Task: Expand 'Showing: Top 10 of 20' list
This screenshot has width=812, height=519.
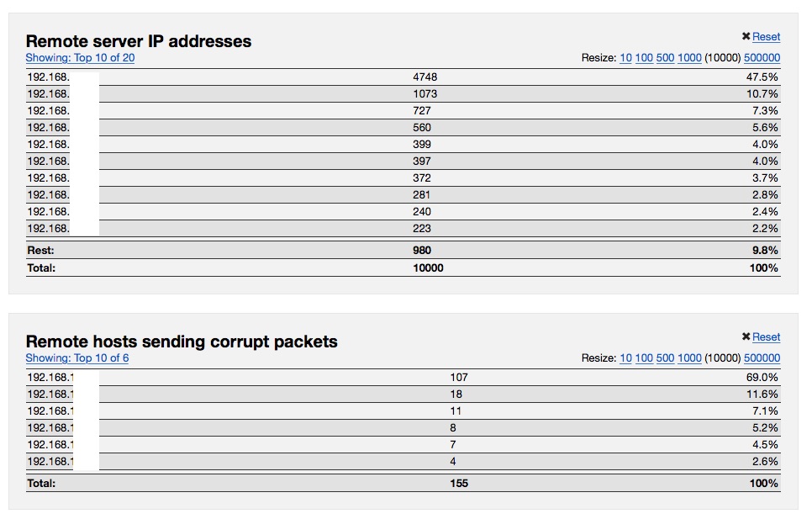Action: point(80,58)
